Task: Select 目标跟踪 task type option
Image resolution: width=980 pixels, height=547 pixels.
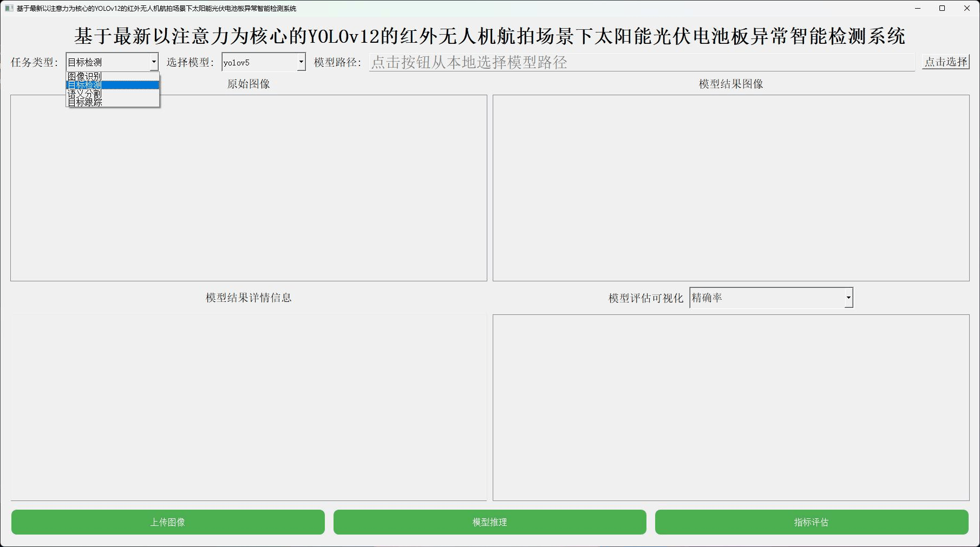Action: (x=113, y=102)
